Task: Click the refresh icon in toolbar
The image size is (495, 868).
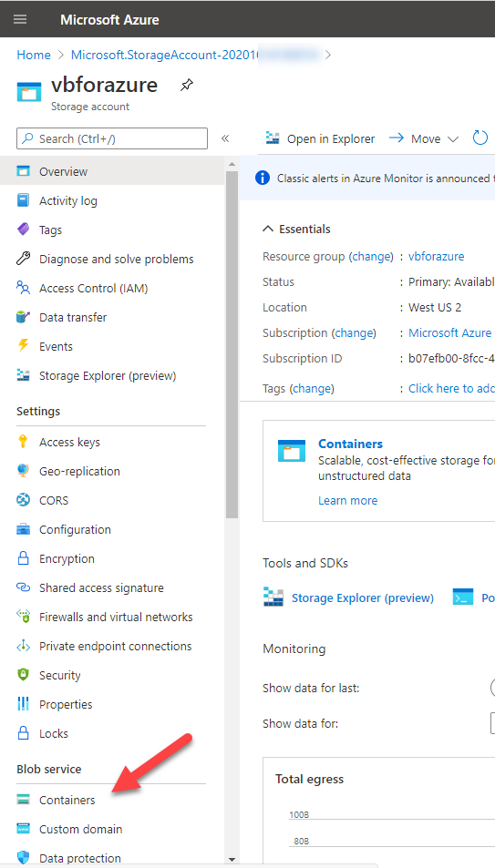Action: pyautogui.click(x=480, y=138)
